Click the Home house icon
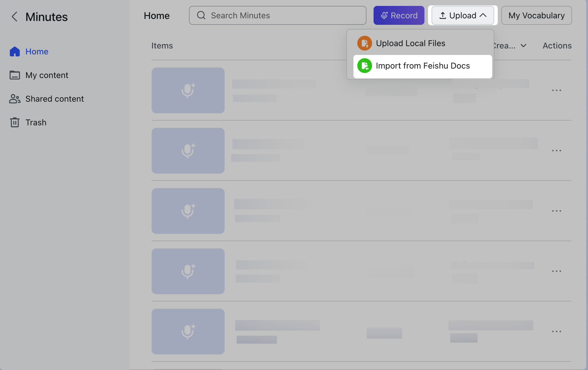This screenshot has height=370, width=588. point(15,51)
